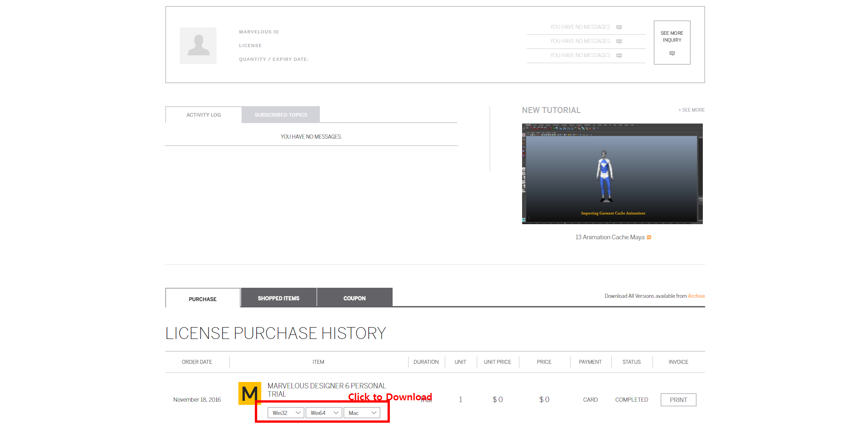Click the 'LICENSE' label in profile box

tap(250, 46)
